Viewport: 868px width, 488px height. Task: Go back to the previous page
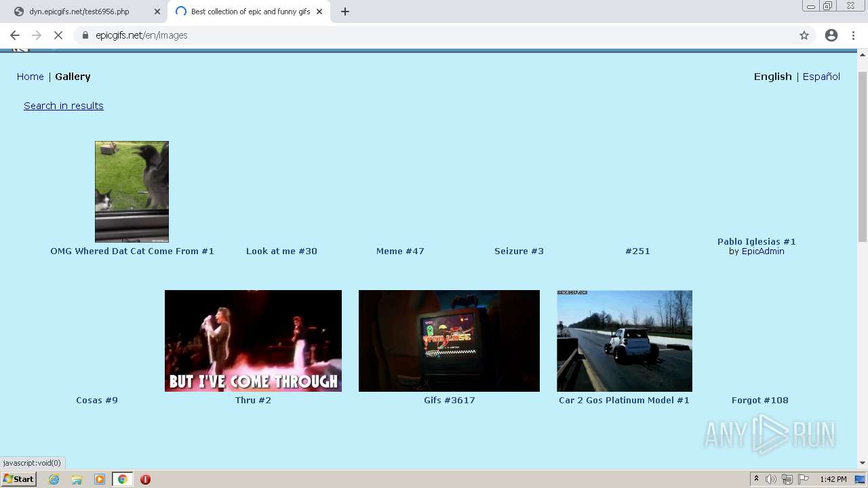(14, 35)
